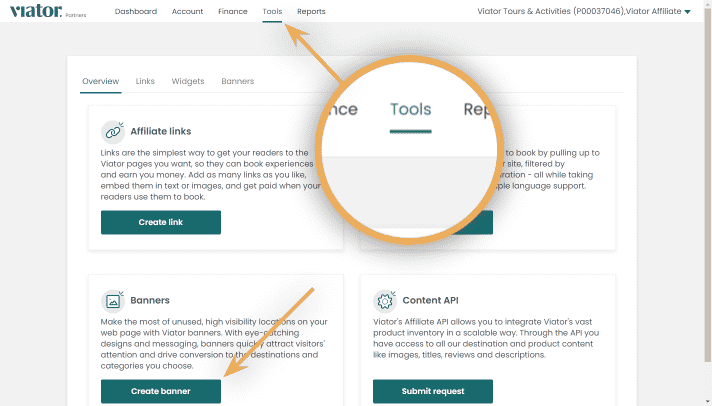
Task: Click the Affiliate links chain icon
Action: (113, 132)
